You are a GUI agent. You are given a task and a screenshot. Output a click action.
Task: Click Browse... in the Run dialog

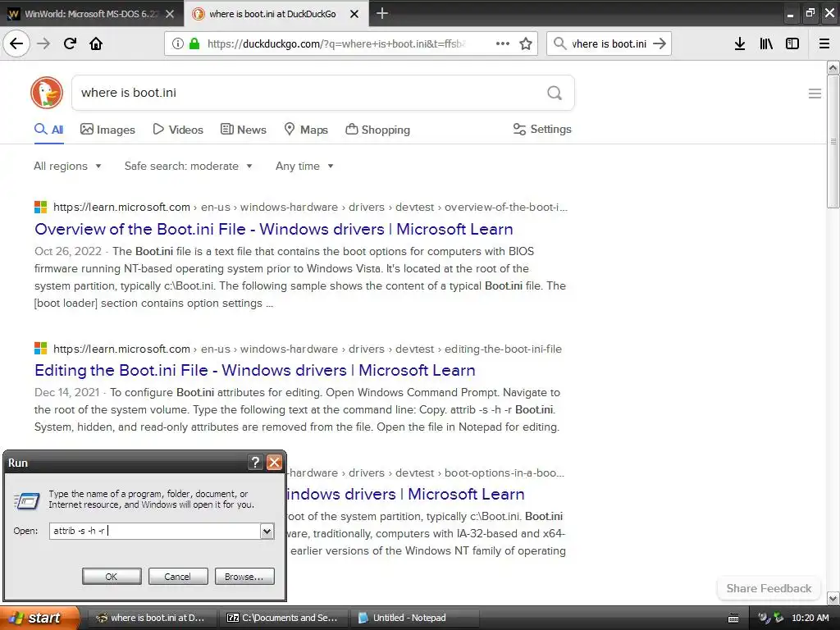point(244,577)
